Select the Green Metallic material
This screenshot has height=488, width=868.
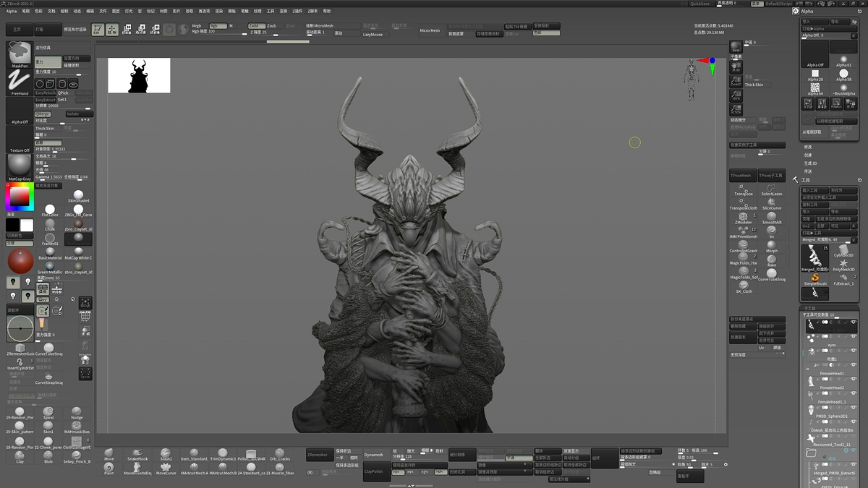[50, 267]
